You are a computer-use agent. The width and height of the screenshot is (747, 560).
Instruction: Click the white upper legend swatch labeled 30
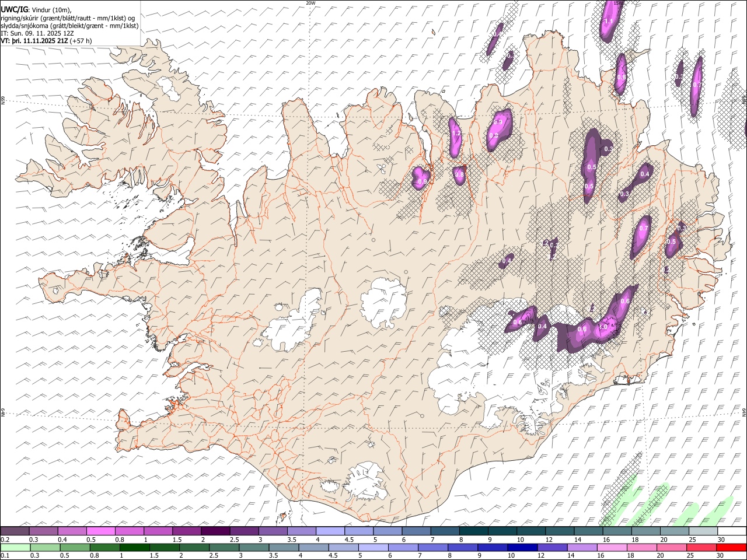pyautogui.click(x=732, y=531)
